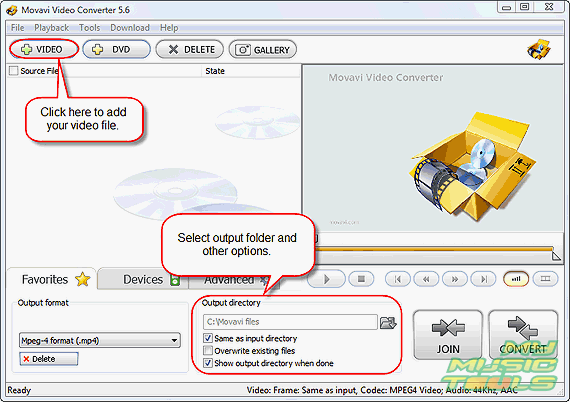Screen dimensions: 570x402
Task: Open the GALLERY button
Action: [262, 49]
